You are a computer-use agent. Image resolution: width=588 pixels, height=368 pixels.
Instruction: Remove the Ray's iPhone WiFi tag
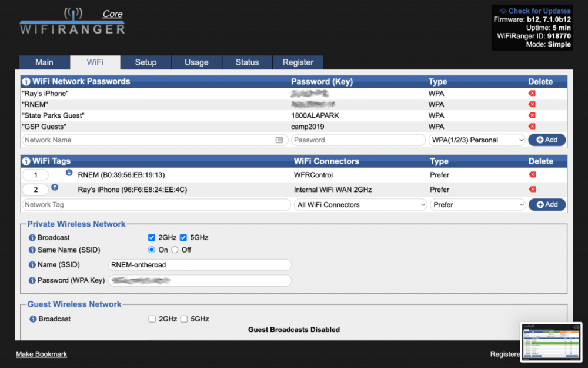pyautogui.click(x=532, y=189)
